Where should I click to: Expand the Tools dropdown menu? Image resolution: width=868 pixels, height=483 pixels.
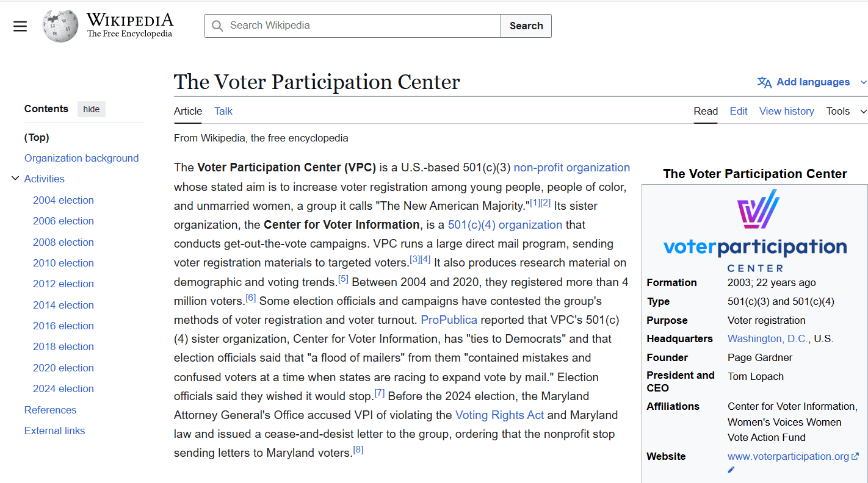tap(846, 111)
